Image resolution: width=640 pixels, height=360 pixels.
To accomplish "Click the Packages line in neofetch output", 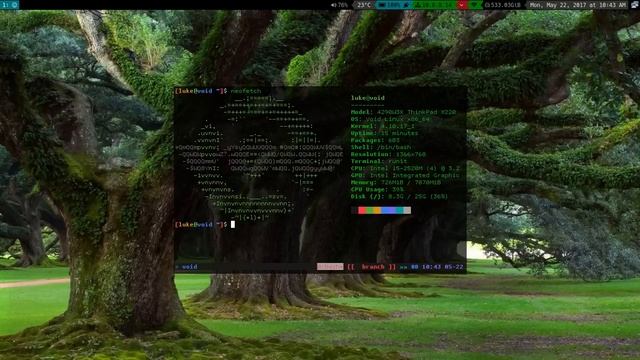I will pos(375,140).
